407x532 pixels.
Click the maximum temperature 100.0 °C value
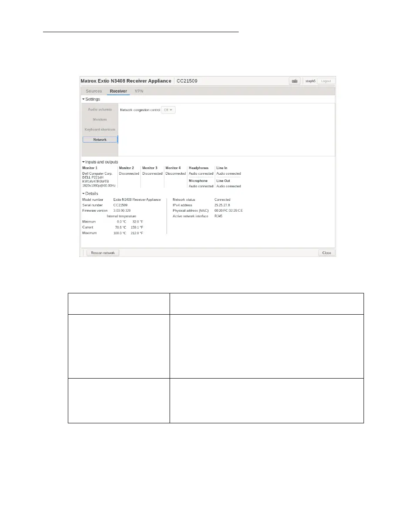pos(120,233)
